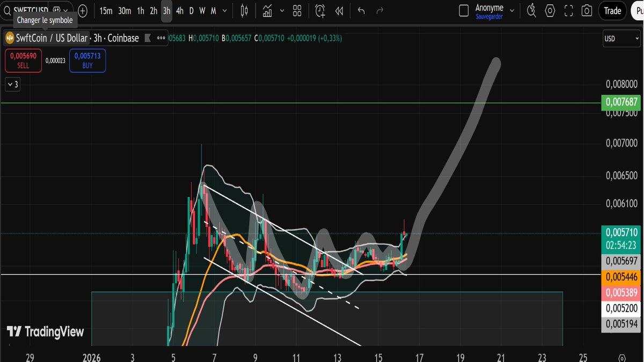Switch to the 2h timeframe
Viewport: 644px width, 362px height.
point(153,11)
